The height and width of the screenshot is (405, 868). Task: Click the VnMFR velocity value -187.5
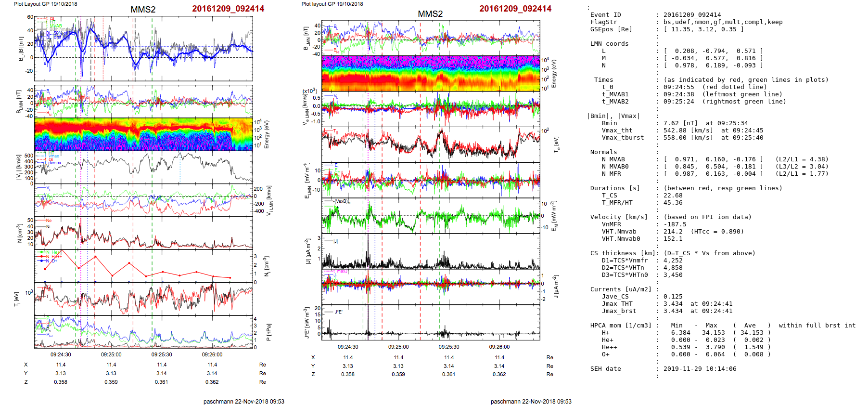coord(675,224)
